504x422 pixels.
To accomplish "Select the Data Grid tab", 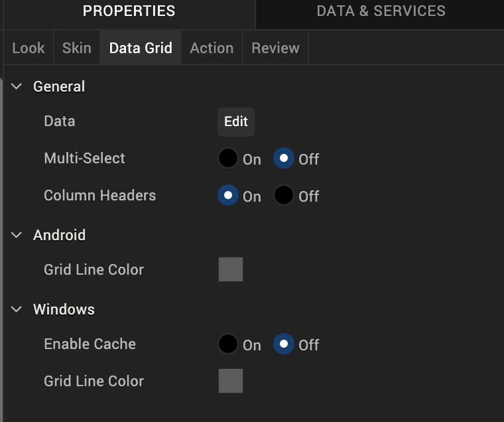I will (x=141, y=48).
